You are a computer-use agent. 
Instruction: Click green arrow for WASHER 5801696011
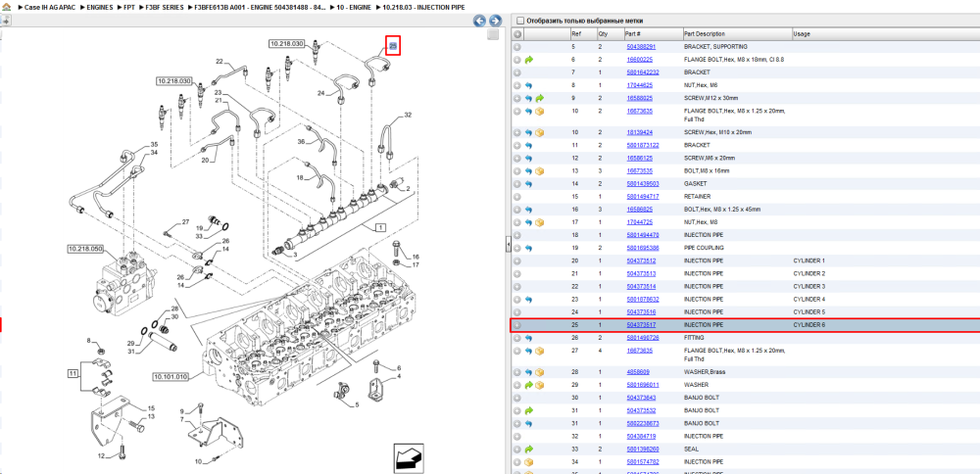point(529,385)
